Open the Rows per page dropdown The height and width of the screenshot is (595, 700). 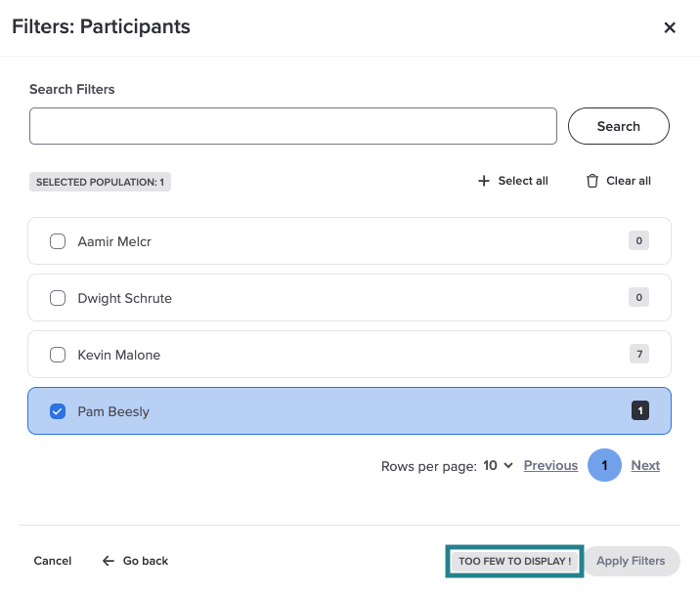[498, 466]
